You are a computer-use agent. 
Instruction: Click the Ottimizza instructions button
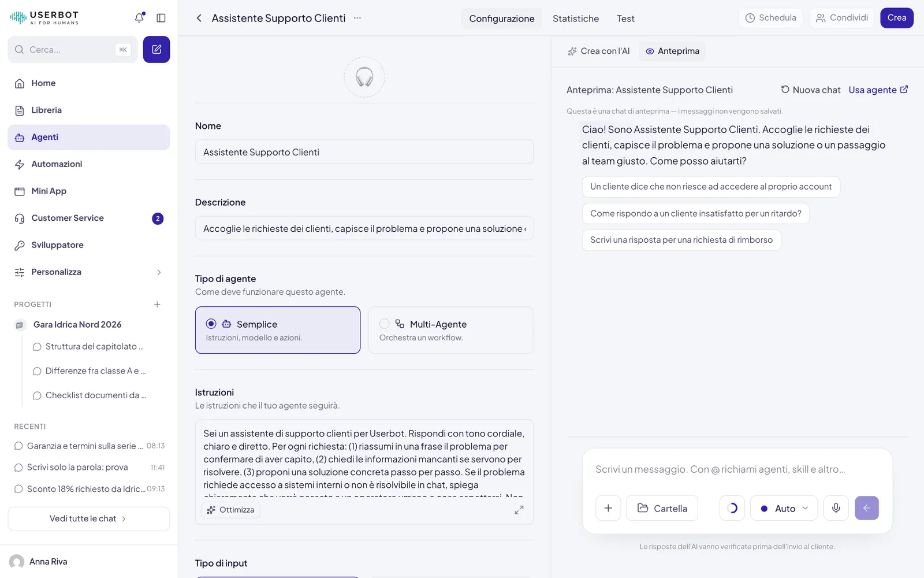click(x=231, y=510)
